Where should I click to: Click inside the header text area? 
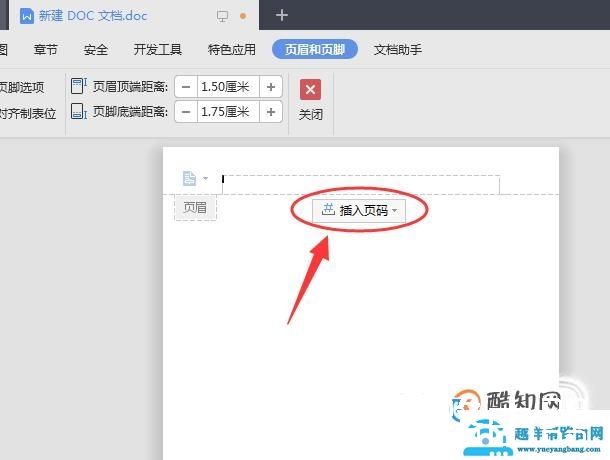(361, 184)
